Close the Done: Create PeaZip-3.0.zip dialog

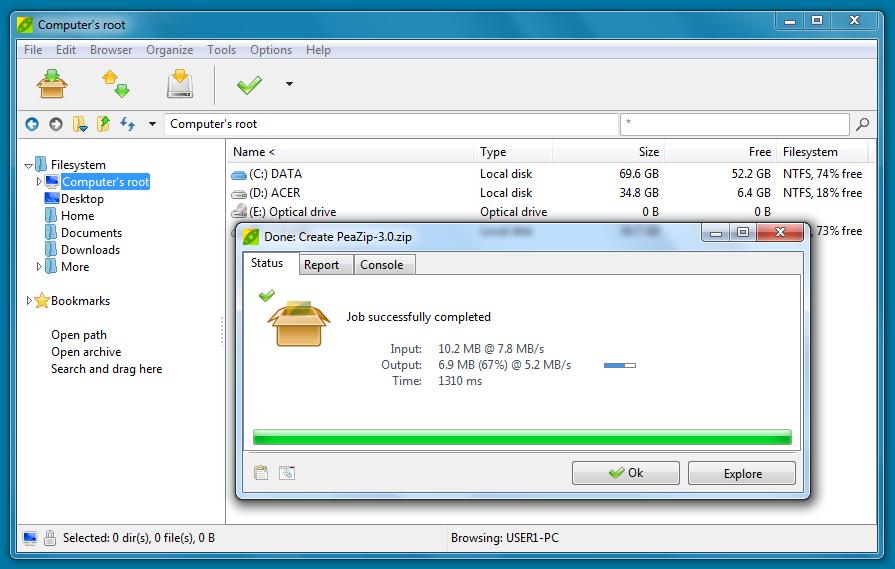pos(780,232)
